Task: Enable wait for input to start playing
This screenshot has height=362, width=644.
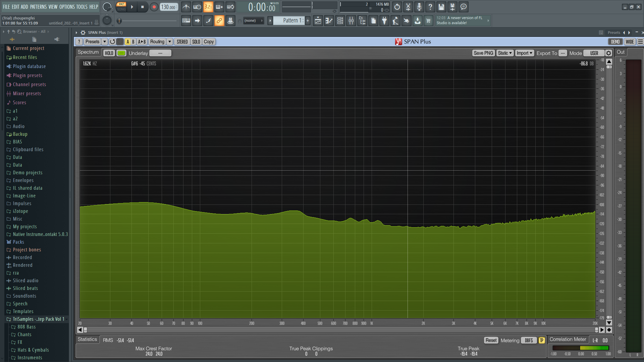Action: (x=197, y=7)
